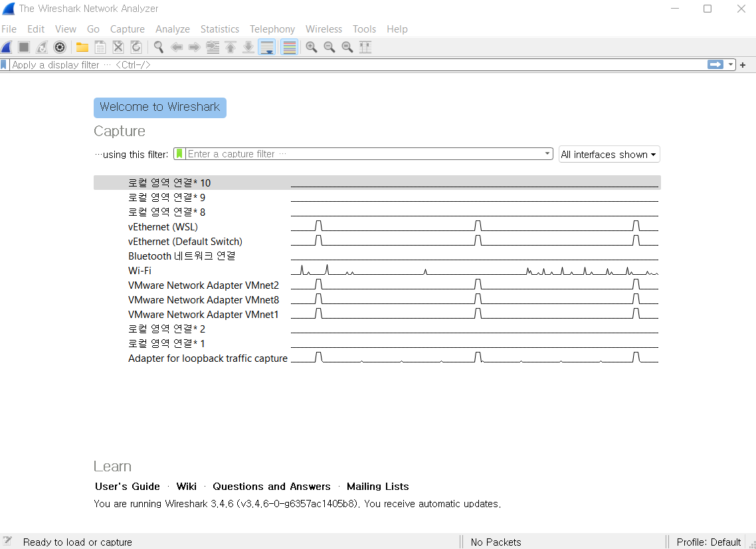This screenshot has height=549, width=756.
Task: Open the Wiki link
Action: coord(187,487)
